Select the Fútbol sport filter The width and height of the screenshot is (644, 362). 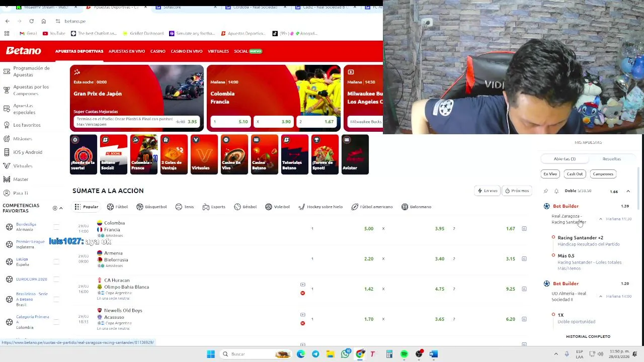pyautogui.click(x=117, y=207)
